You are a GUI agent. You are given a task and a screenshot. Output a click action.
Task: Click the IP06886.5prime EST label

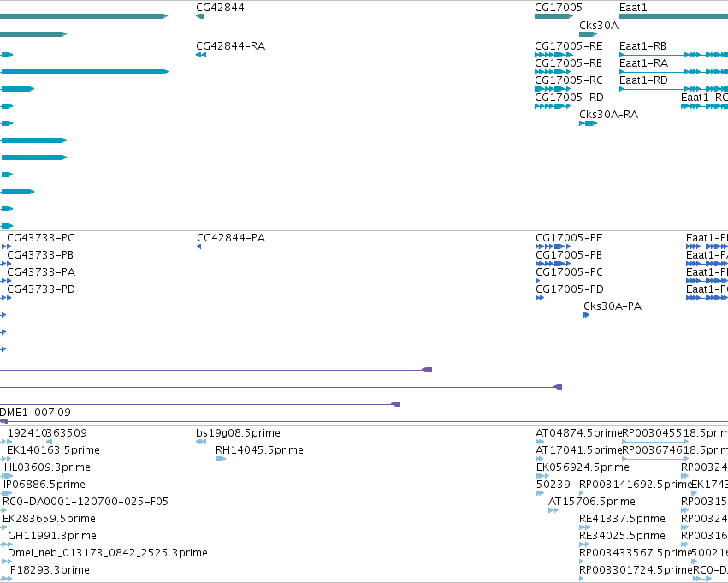pyautogui.click(x=44, y=485)
